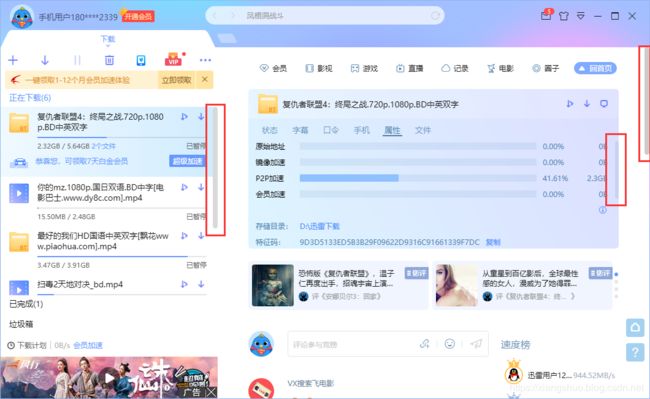Click download arrow in details panel header
The width and height of the screenshot is (650, 399).
pos(587,104)
